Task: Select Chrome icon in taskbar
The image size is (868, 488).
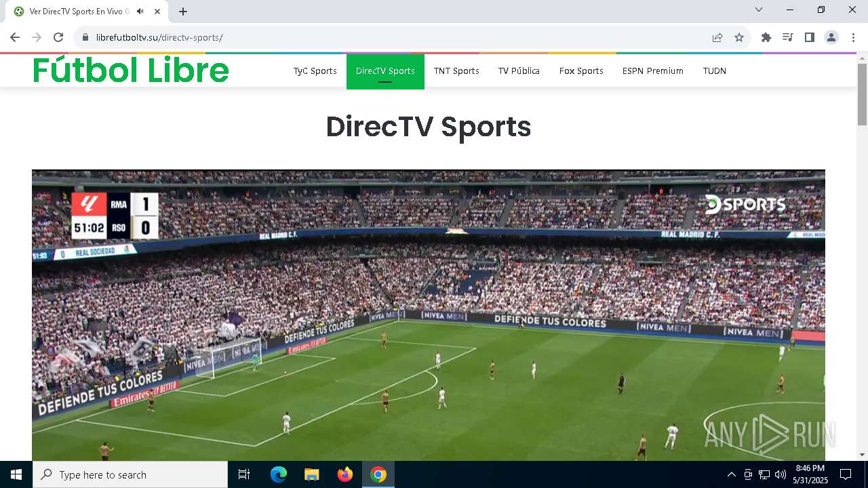Action: point(378,474)
